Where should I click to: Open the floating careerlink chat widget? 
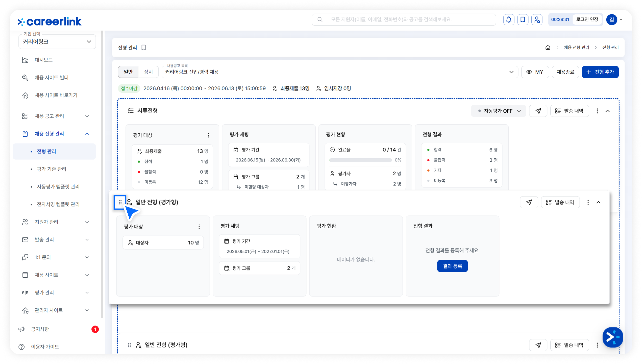613,337
